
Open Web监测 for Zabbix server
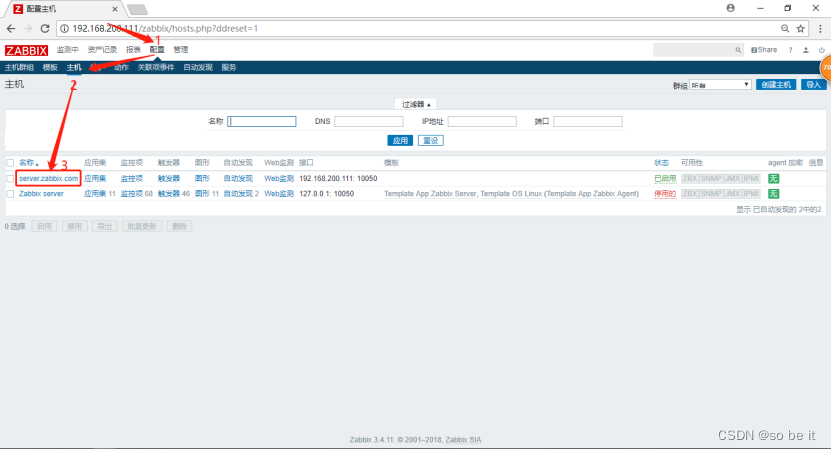tap(279, 194)
